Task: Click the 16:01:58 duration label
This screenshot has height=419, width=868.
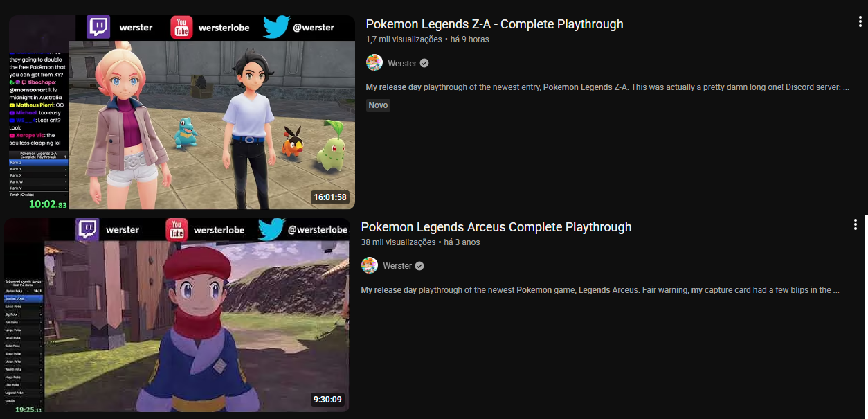Action: [330, 197]
